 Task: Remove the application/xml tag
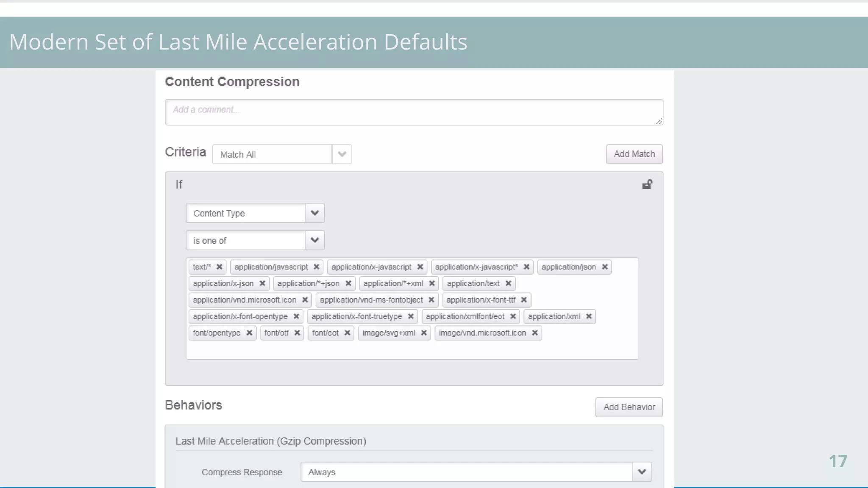(x=589, y=316)
